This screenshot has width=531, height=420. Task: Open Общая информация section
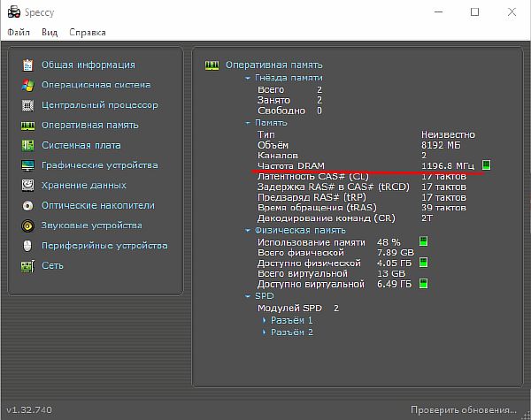point(88,65)
